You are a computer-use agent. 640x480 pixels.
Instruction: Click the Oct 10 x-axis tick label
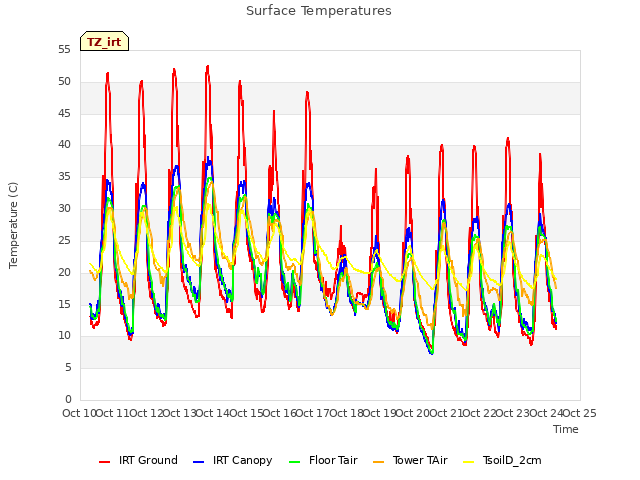click(x=79, y=413)
